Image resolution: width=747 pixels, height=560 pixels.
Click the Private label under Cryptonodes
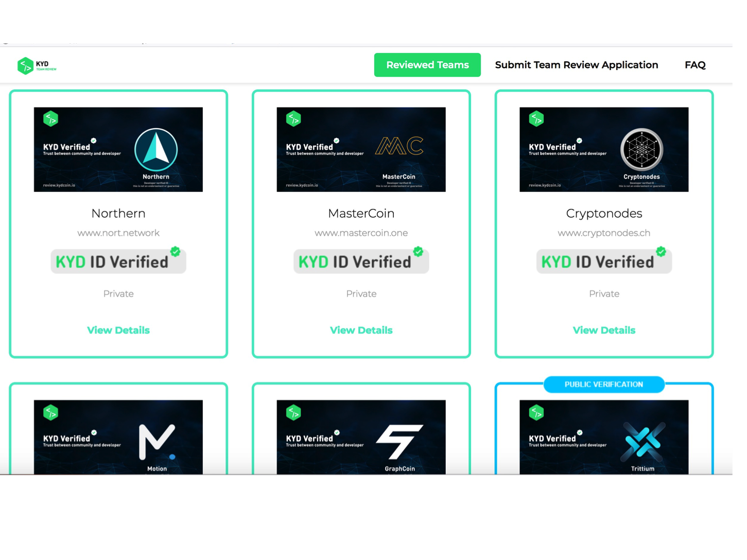click(x=604, y=294)
